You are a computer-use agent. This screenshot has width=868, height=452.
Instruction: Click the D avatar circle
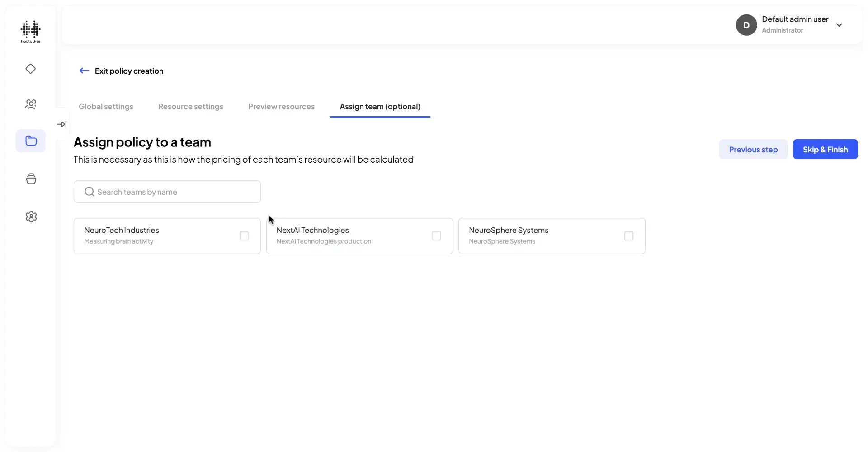pos(746,25)
